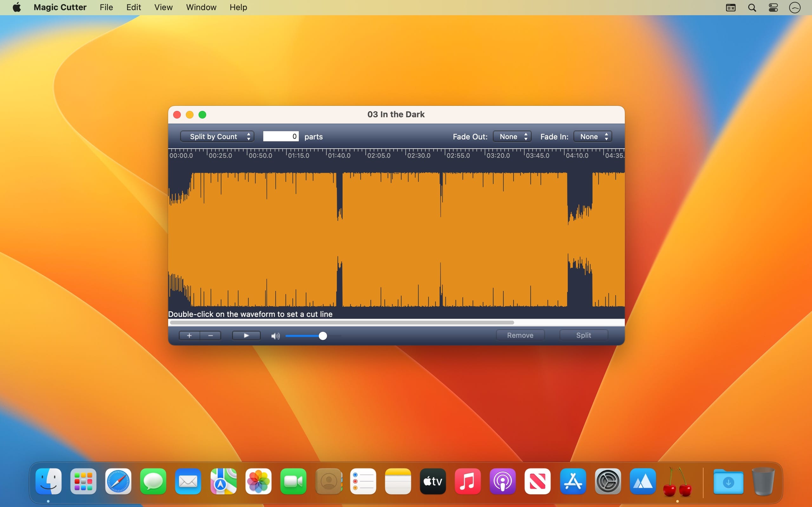Click the Remove button
Image resolution: width=812 pixels, height=507 pixels.
tap(520, 335)
